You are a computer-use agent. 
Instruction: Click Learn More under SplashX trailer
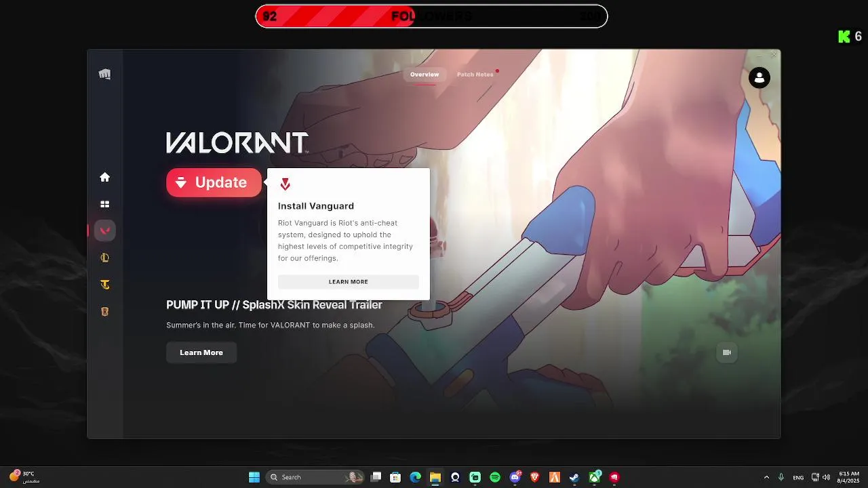(201, 352)
